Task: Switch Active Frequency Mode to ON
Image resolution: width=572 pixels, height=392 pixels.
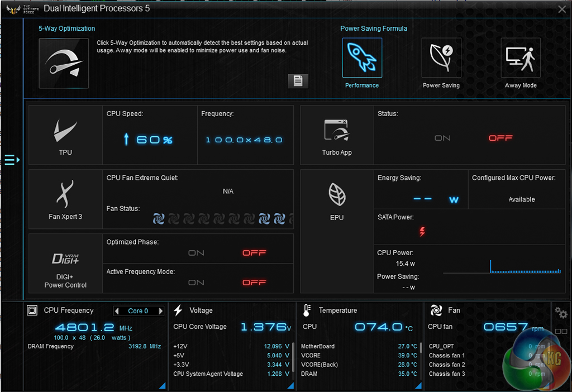Action: [196, 283]
